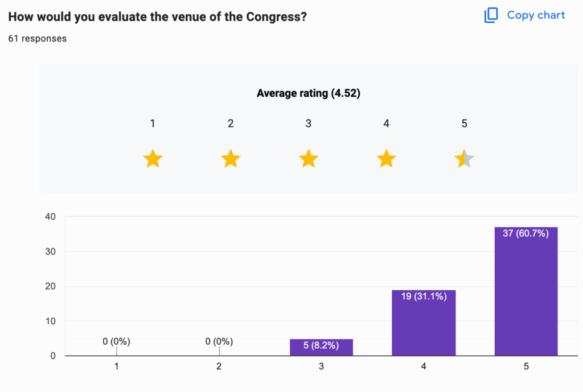
Task: Click the number 1 above the stars
Action: point(153,123)
